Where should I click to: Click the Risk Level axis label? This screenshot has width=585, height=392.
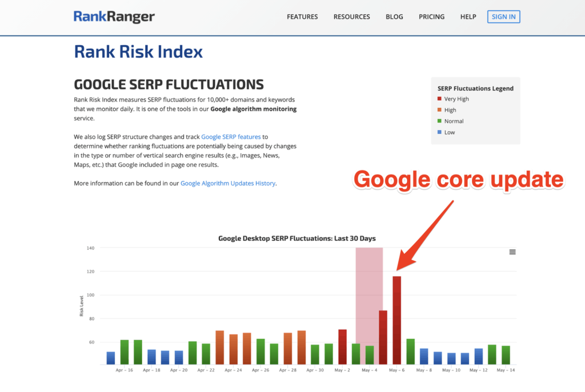(81, 306)
